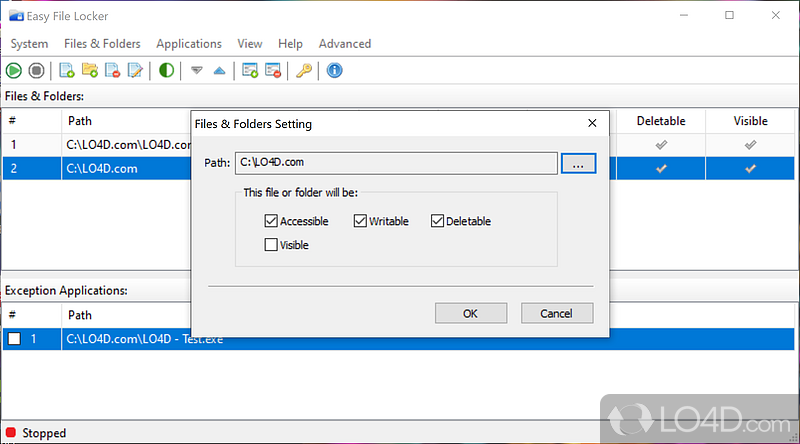Uncheck the Deletable checkbox

pyautogui.click(x=437, y=221)
